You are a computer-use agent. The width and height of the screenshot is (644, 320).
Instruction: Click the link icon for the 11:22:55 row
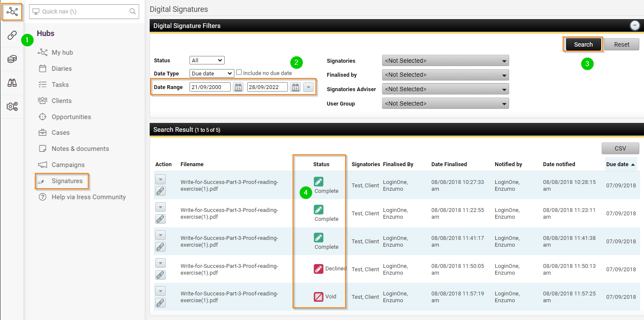[160, 219]
